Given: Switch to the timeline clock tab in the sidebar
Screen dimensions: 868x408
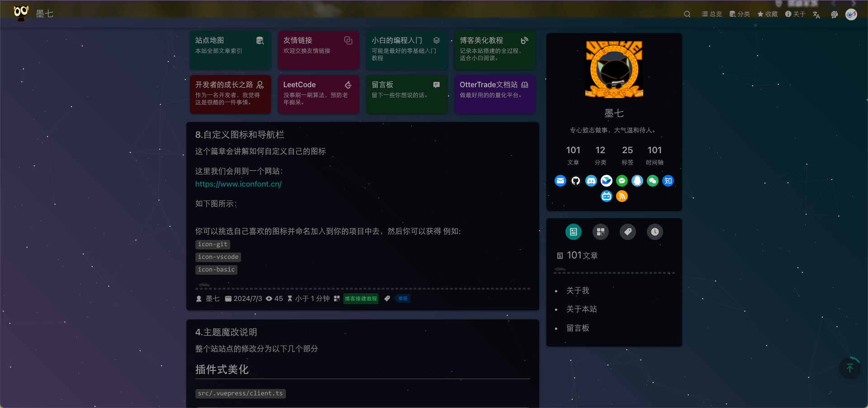Looking at the screenshot, I should [x=655, y=232].
